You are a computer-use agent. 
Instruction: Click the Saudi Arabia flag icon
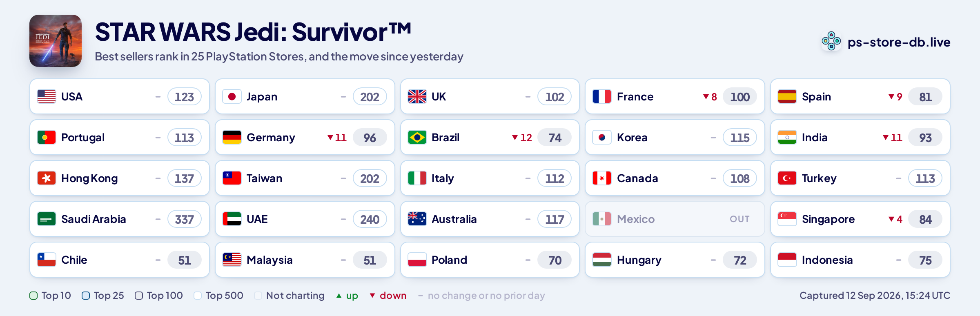[x=47, y=219]
